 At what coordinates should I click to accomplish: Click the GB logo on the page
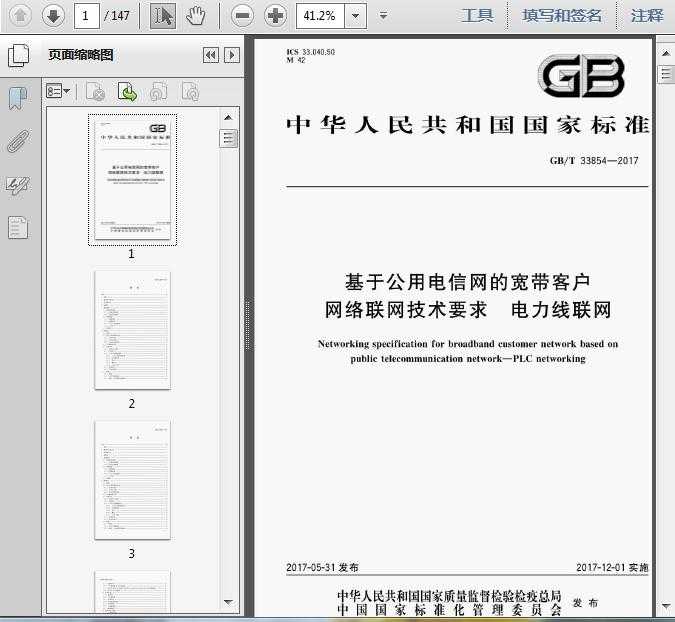click(x=582, y=76)
